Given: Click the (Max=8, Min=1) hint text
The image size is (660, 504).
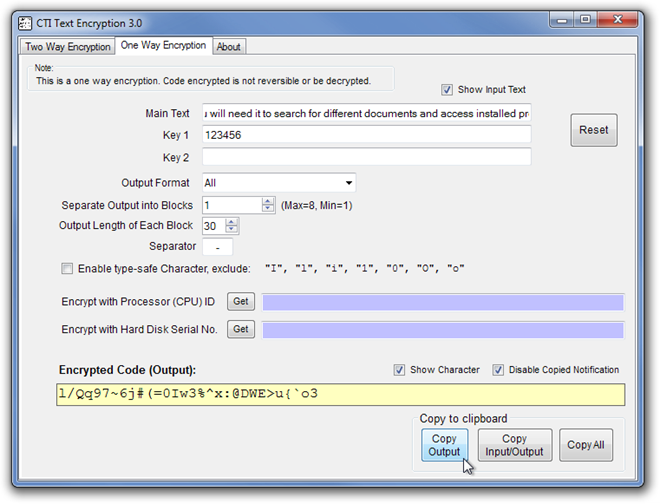Looking at the screenshot, I should [317, 205].
